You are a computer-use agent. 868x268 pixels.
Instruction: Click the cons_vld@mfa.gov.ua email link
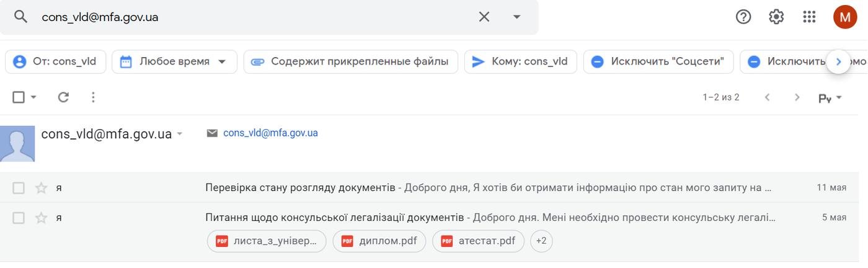[270, 133]
